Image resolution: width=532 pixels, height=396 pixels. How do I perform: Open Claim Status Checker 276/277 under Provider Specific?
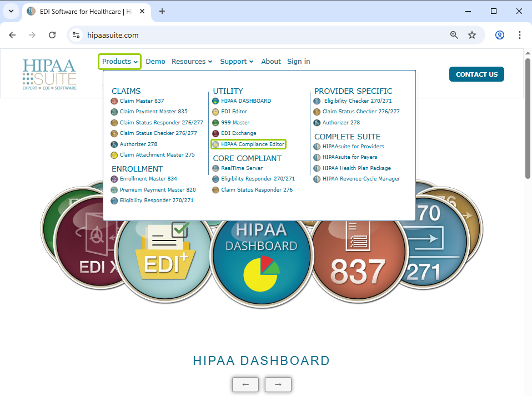[x=361, y=111]
